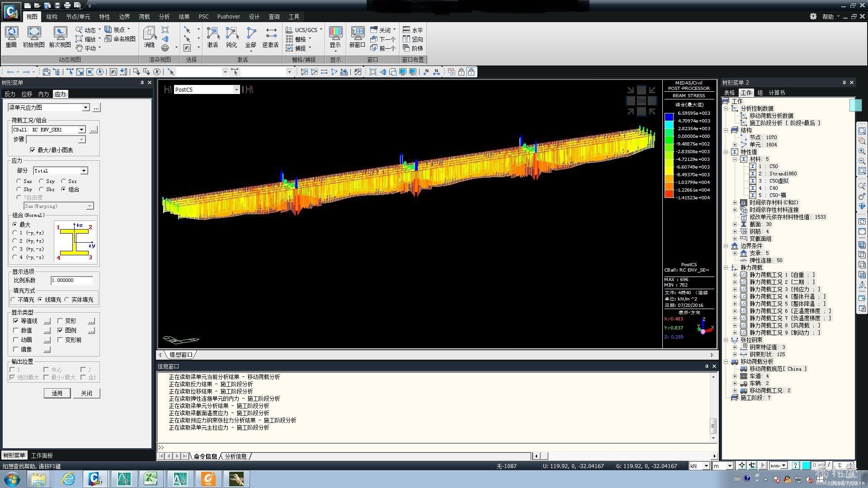This screenshot has height=488, width=868.
Task: Click the 竖向 vertical window layout icon
Action: pyautogui.click(x=413, y=39)
